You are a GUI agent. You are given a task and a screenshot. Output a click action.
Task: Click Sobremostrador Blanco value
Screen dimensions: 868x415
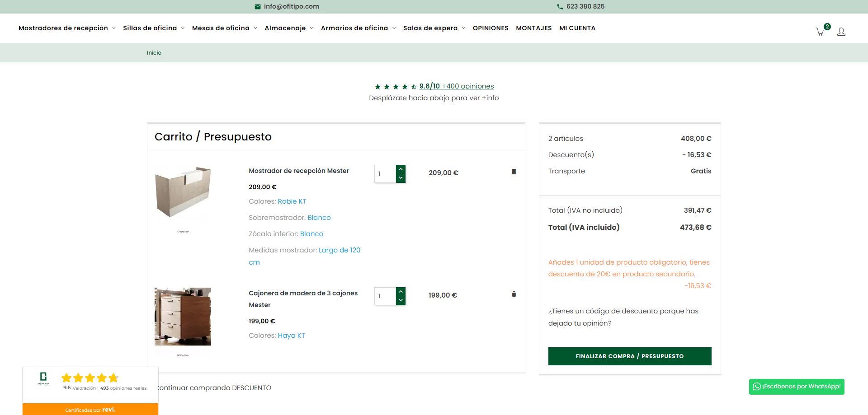pyautogui.click(x=319, y=218)
